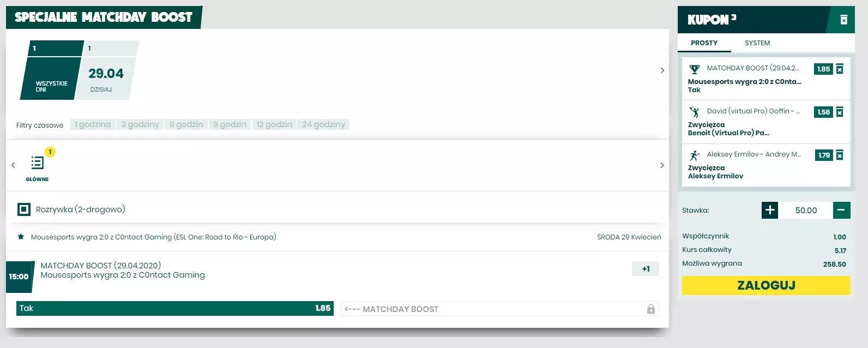Switch to the SYSTEM coupon tab
The width and height of the screenshot is (868, 348).
(x=757, y=43)
